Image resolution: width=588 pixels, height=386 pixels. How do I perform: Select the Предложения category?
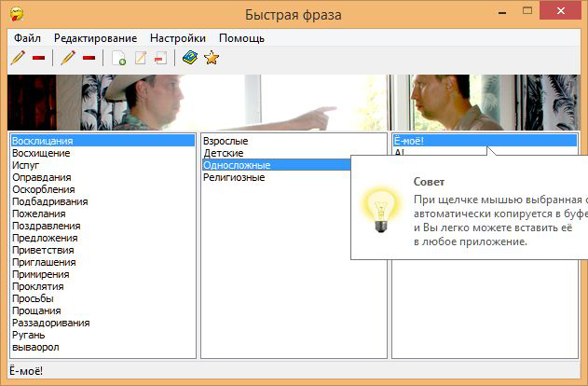(103, 238)
